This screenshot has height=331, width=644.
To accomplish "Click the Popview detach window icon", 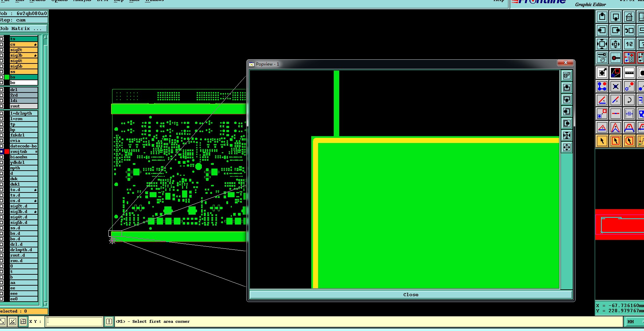I will [x=567, y=75].
